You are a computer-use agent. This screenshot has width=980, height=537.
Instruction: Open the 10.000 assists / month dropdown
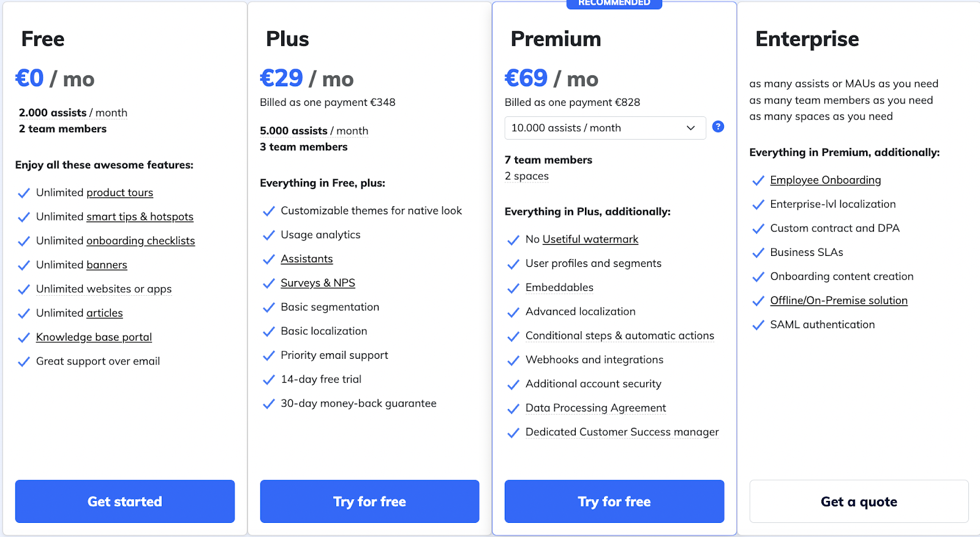[605, 128]
